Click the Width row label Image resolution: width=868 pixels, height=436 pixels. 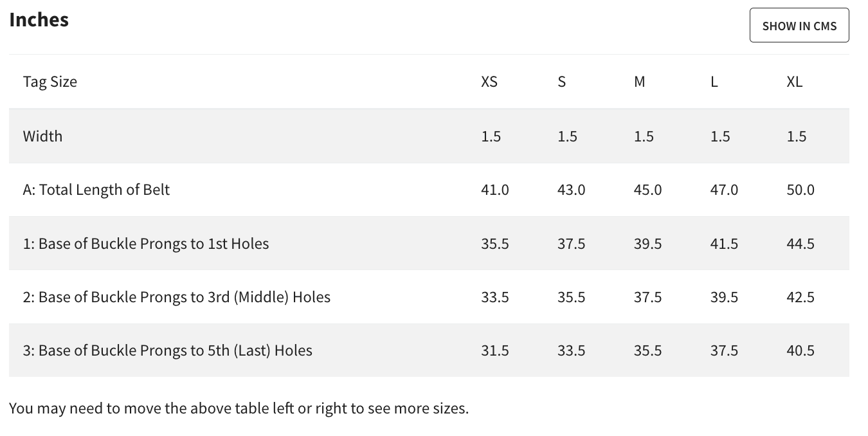42,136
